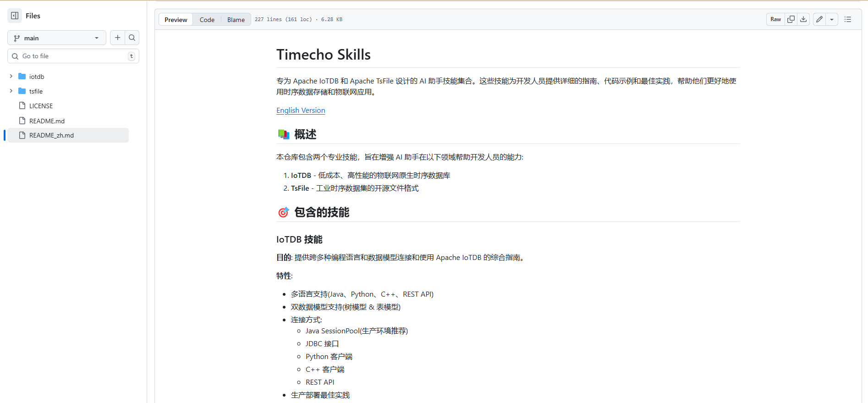Download the raw file icon
868x403 pixels.
(x=803, y=19)
